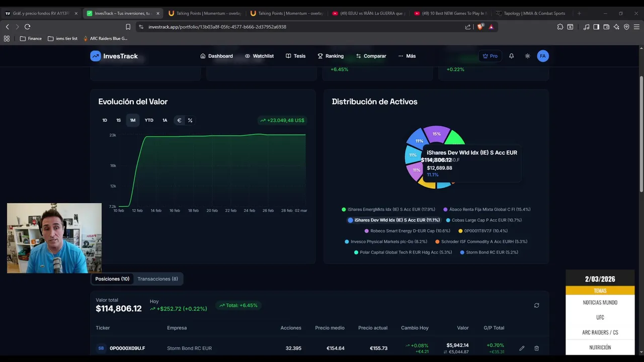The height and width of the screenshot is (362, 644).
Task: Open the browser hamburger menu
Action: pyautogui.click(x=636, y=27)
